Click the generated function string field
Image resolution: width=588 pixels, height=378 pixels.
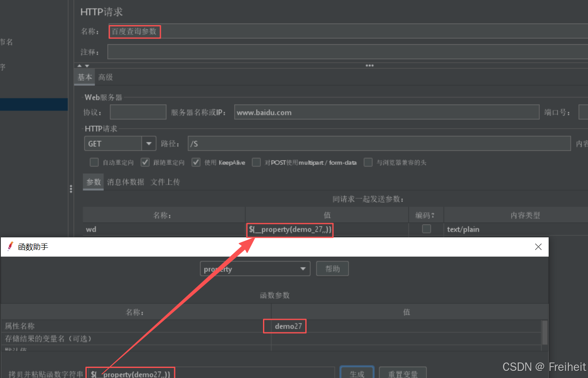(x=211, y=374)
